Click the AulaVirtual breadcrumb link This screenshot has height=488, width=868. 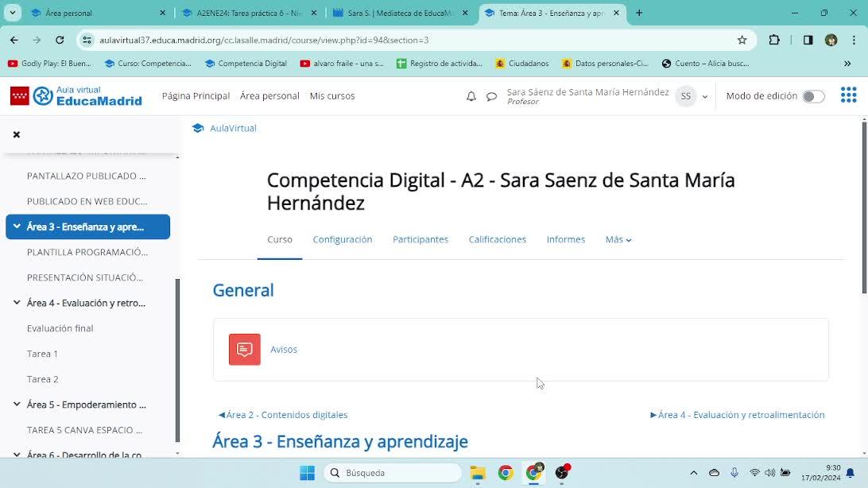(x=233, y=128)
